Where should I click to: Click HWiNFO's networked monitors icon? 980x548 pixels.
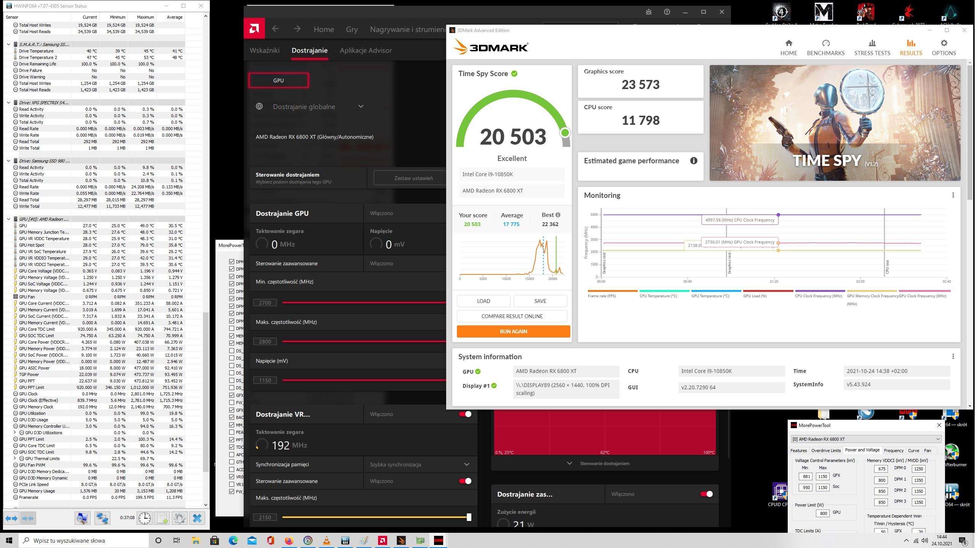click(102, 518)
